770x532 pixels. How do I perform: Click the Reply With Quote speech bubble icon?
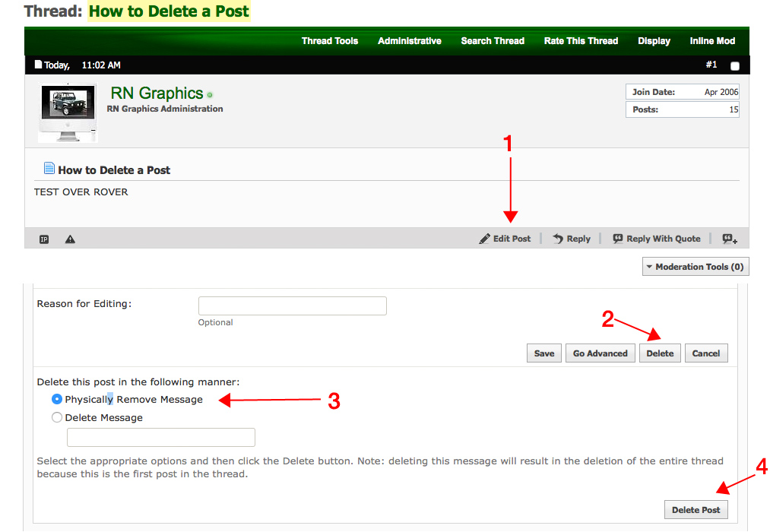click(x=617, y=239)
